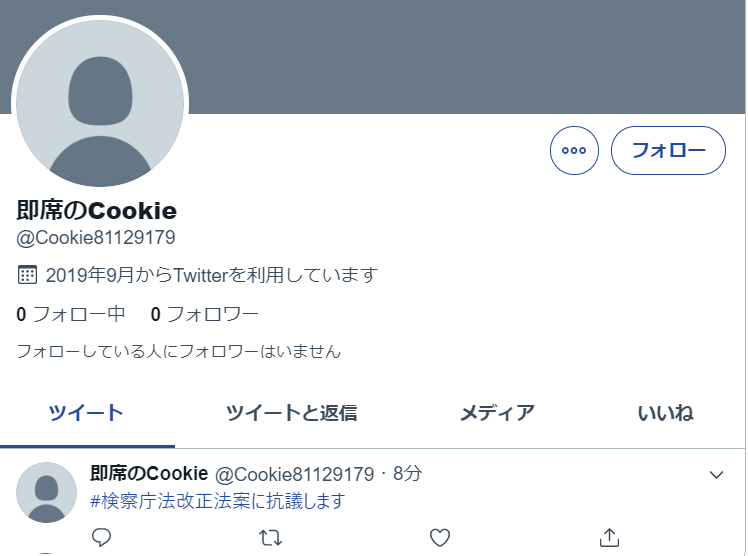Screen dimensions: 748x556
Task: Open the いいね tab
Action: [x=666, y=413]
